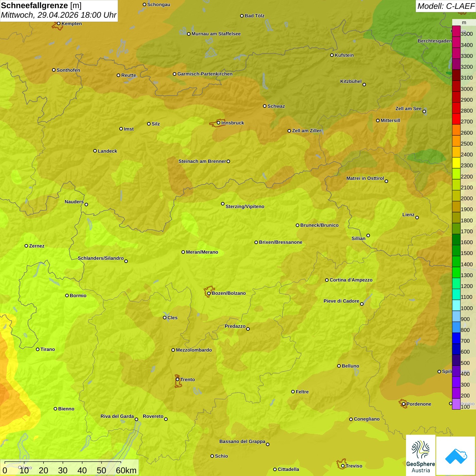Click the 2700 m red legend swatch
Screen dimensions: 476x476
[x=456, y=119]
